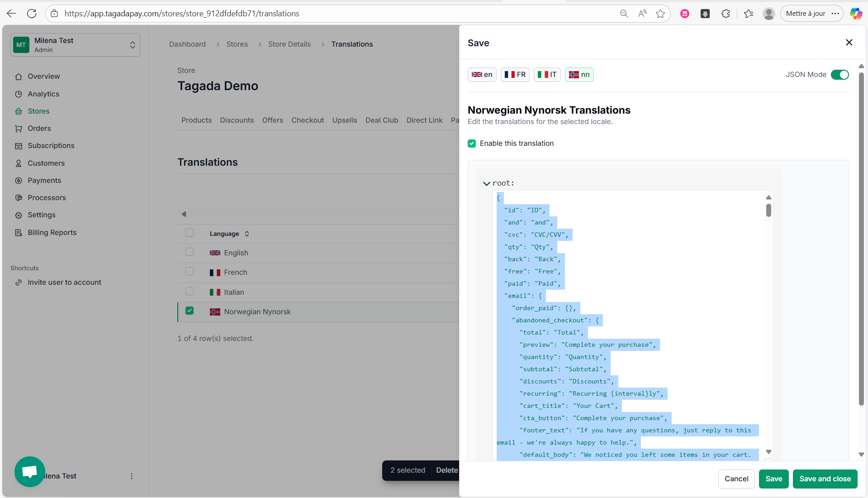The height and width of the screenshot is (498, 868).
Task: Toggle JSON Mode switch off
Action: coord(840,75)
